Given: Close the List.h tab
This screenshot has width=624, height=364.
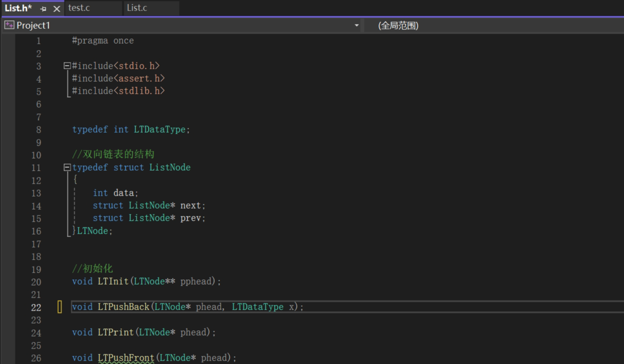Looking at the screenshot, I should pos(56,9).
